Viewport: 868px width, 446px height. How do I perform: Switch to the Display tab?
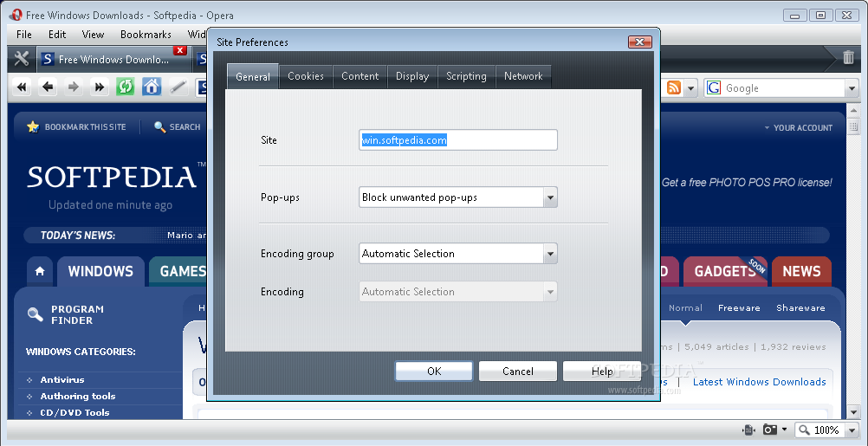point(412,76)
